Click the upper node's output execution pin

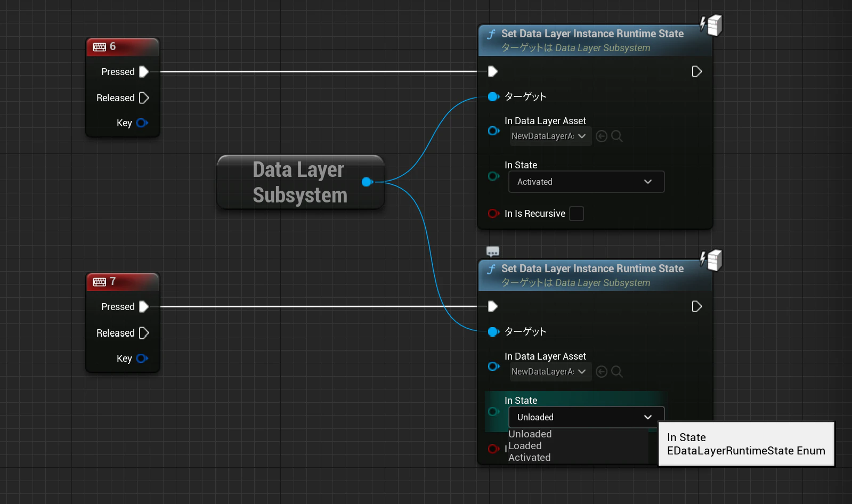696,71
